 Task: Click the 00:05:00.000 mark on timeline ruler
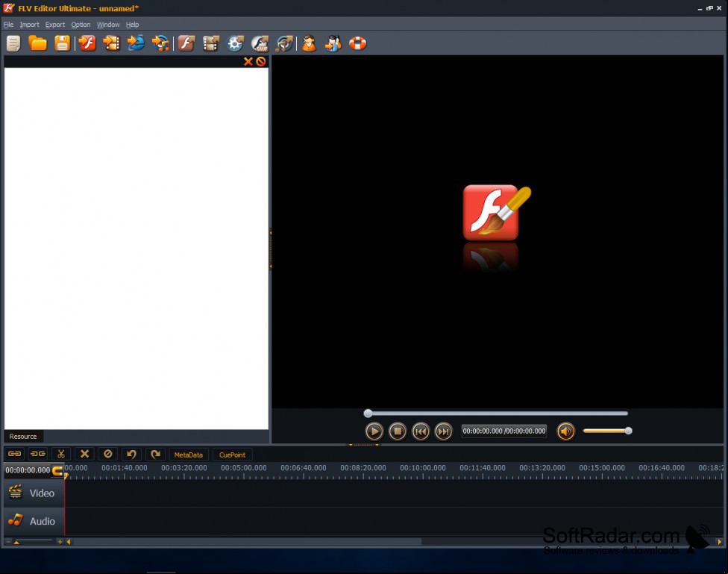pyautogui.click(x=244, y=468)
